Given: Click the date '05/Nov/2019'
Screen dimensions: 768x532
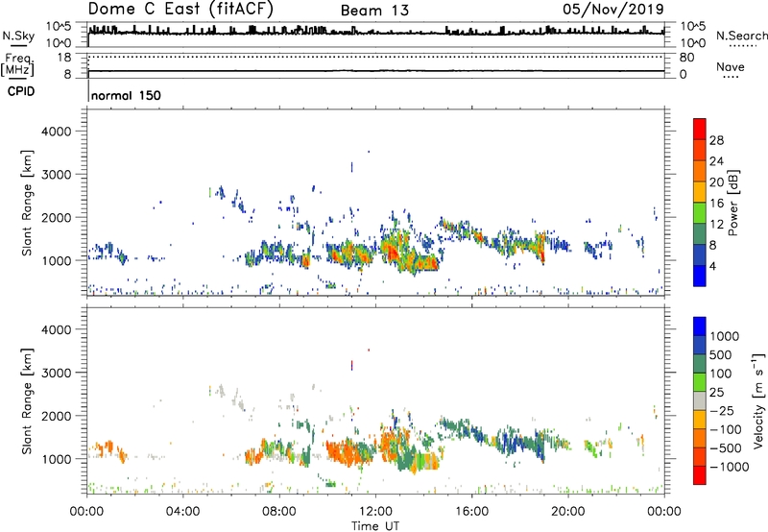Looking at the screenshot, I should coord(613,9).
